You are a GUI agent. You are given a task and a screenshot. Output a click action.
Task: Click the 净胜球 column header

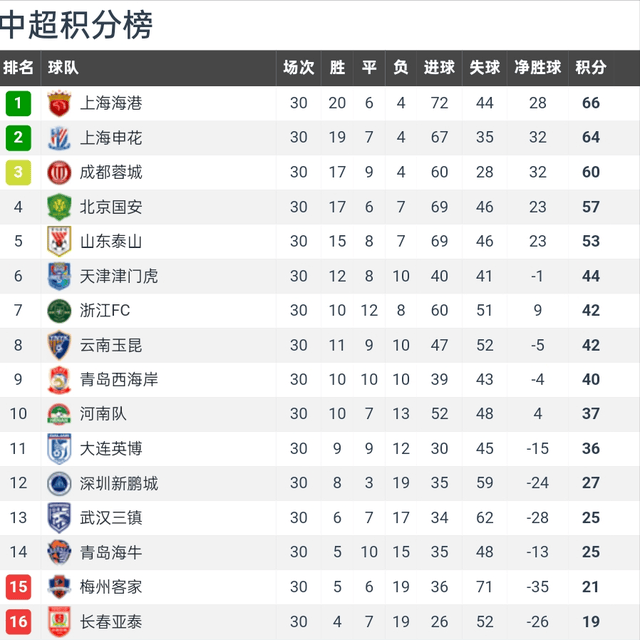pos(538,68)
